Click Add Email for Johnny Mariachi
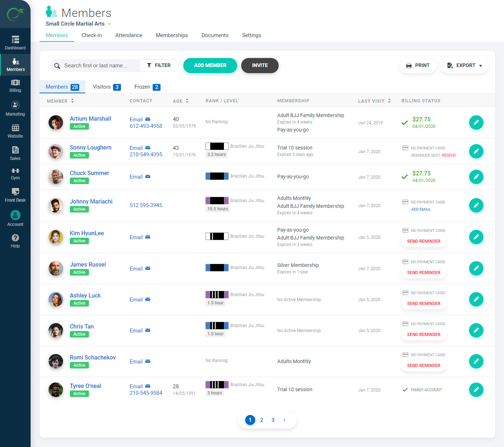The width and height of the screenshot is (504, 447). click(x=421, y=210)
